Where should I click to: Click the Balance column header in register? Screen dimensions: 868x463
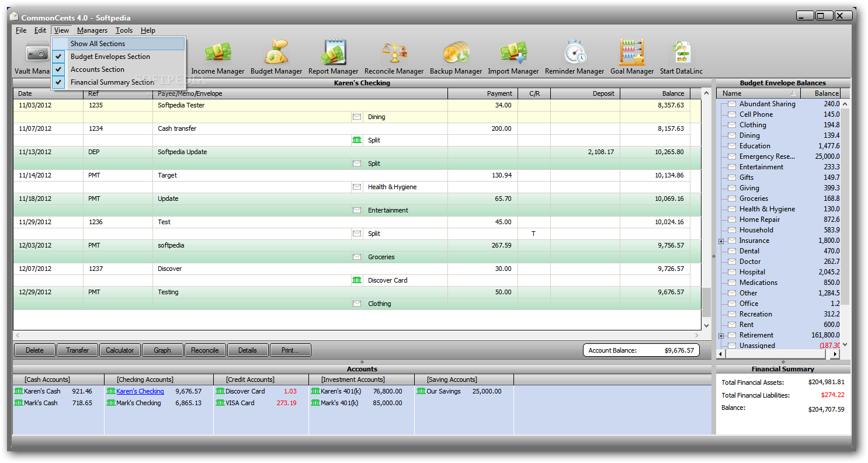655,93
